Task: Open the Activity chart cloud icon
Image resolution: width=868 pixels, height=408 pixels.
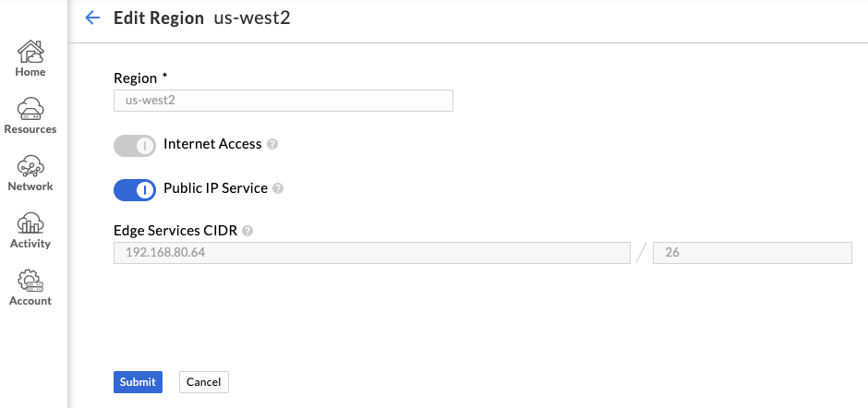Action: 30,223
